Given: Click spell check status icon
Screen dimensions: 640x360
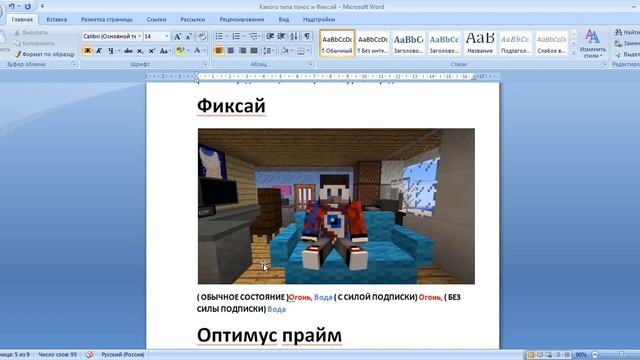Looking at the screenshot, I should pos(90,354).
